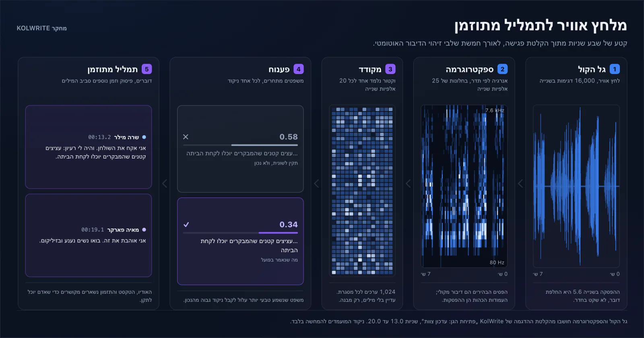Click the main title מלחץ אוויר לתמליל מתוזמן

(x=541, y=25)
